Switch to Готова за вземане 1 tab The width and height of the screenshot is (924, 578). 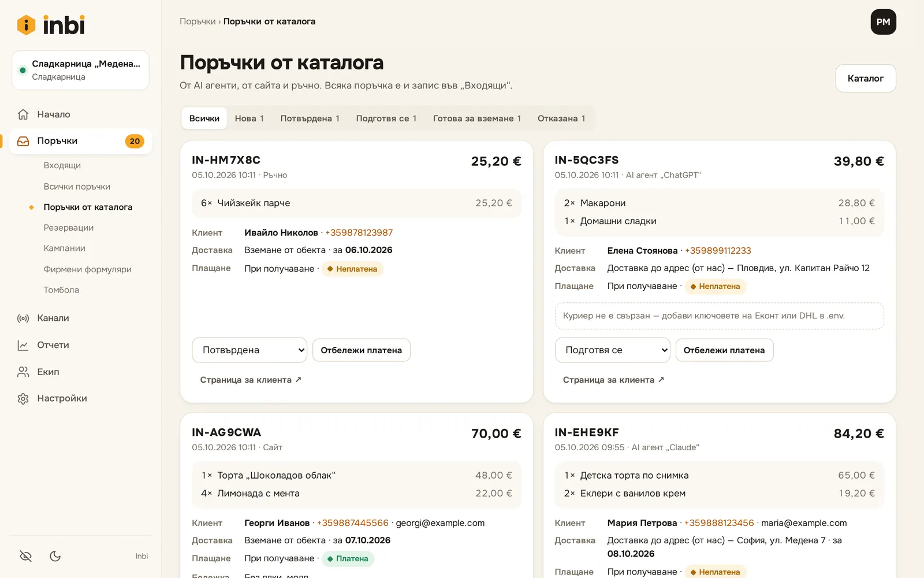(477, 118)
